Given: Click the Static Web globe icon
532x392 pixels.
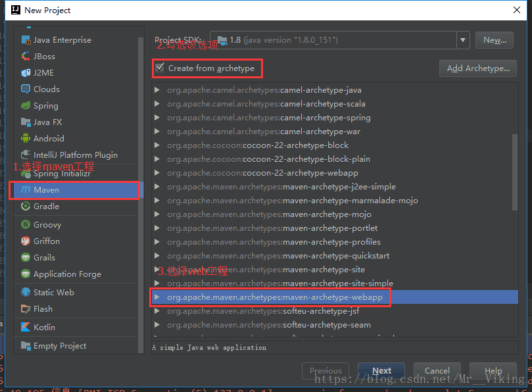Looking at the screenshot, I should pyautogui.click(x=26, y=292).
